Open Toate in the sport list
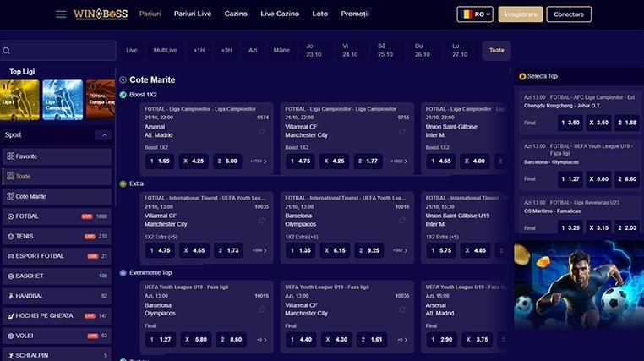Image resolution: width=644 pixels, height=361 pixels. click(57, 177)
